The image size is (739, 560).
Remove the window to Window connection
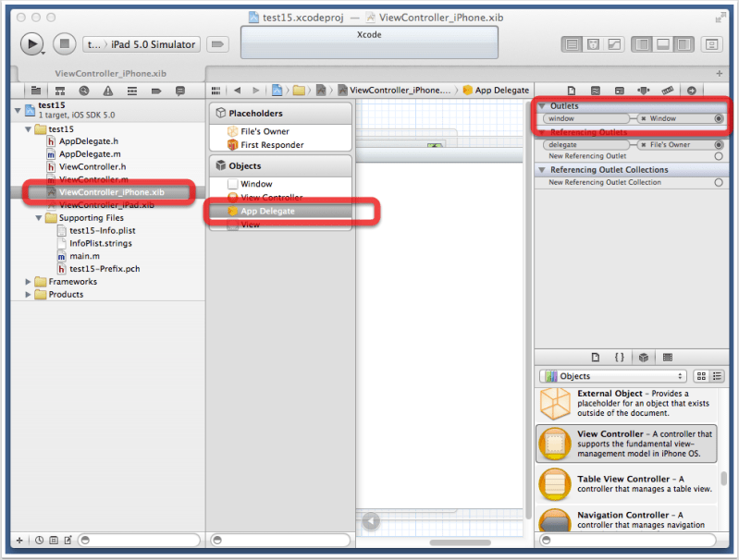click(x=644, y=118)
